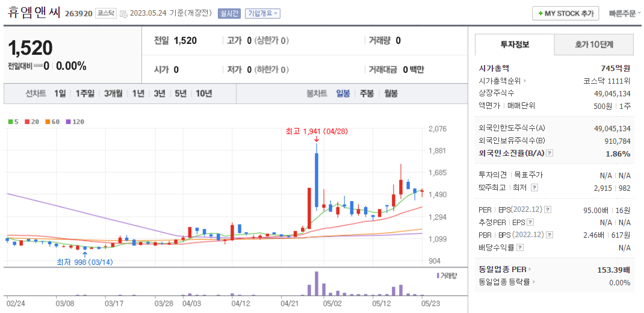Select 1주일 line chart period
Screen dimensions: 644x313
pyautogui.click(x=85, y=93)
